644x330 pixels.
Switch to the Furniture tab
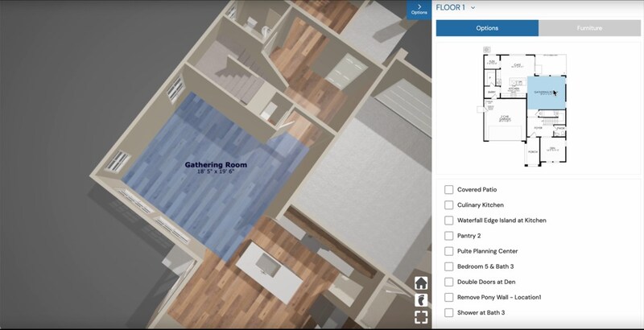point(589,28)
